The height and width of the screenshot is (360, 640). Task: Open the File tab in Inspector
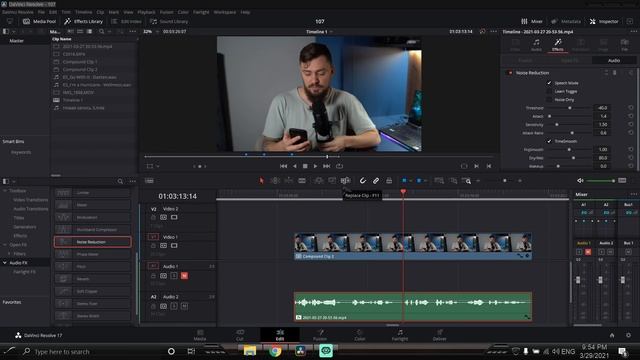[624, 45]
